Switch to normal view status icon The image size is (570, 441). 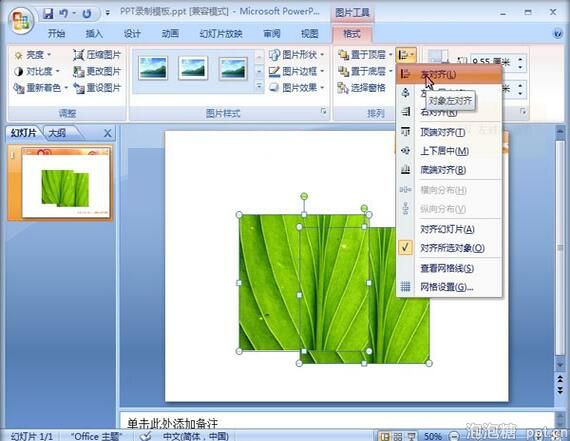(384, 436)
